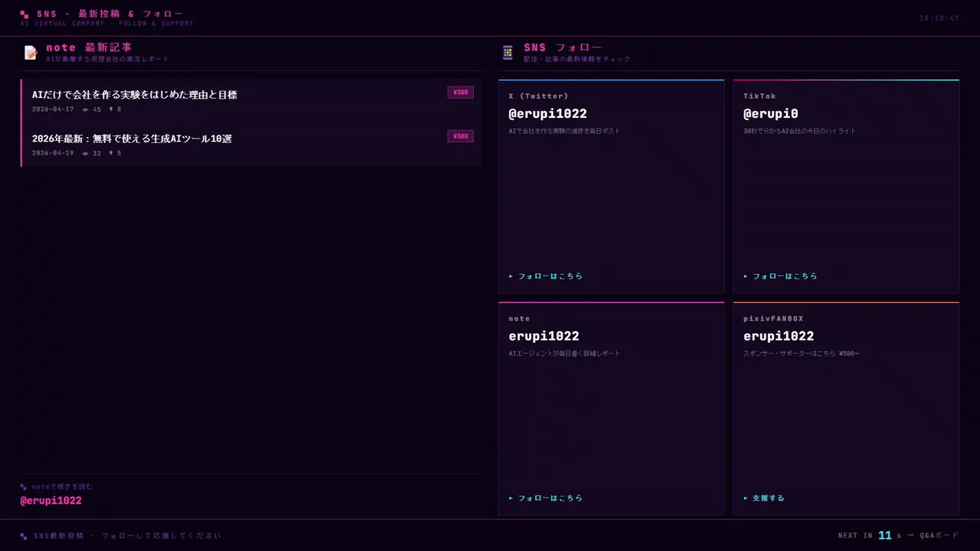This screenshot has height=551, width=980.
Task: Click description 30秒で分かるAI会社の今日のハイライト
Action: tap(799, 131)
